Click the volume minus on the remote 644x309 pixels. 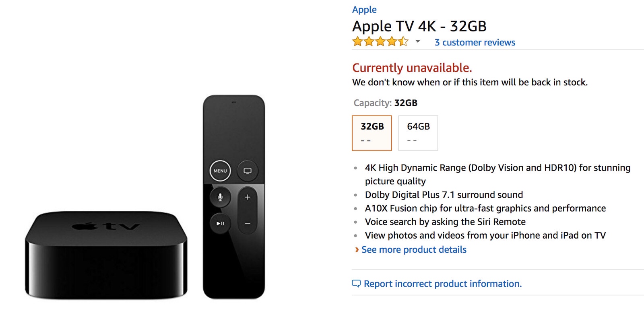click(248, 223)
